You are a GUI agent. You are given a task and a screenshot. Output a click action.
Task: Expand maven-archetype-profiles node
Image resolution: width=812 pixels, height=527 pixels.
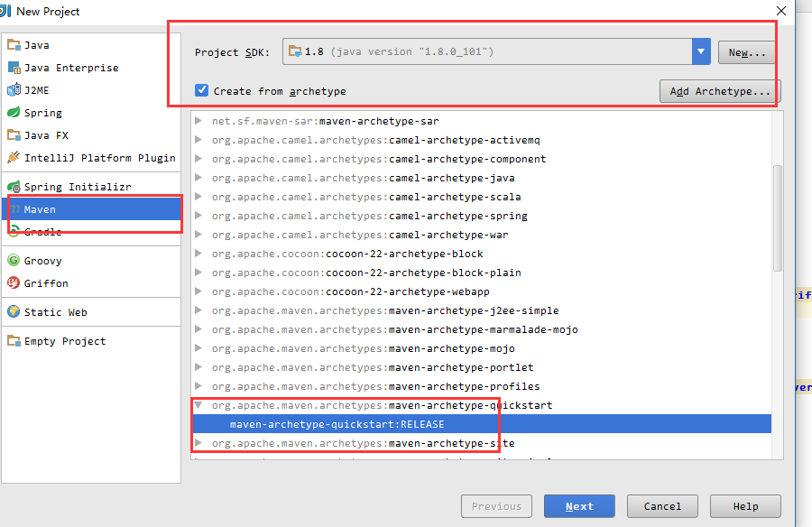tap(198, 386)
